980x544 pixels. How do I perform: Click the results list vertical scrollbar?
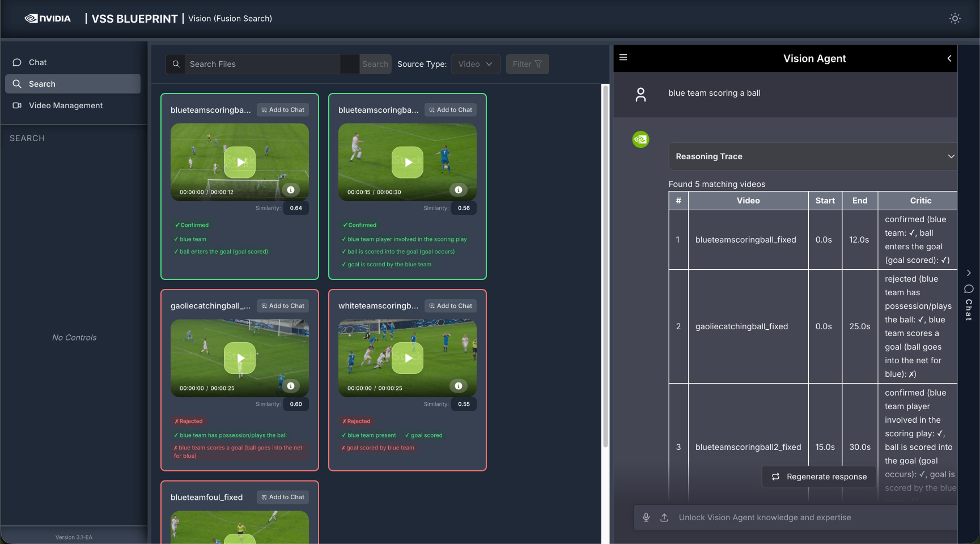click(605, 266)
